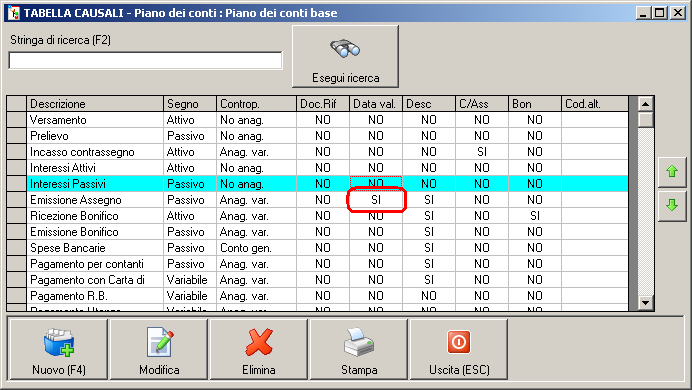Image resolution: width=692 pixels, height=390 pixels.
Task: Click the Desc SI cell of Emissione Bonifico
Action: tap(429, 232)
